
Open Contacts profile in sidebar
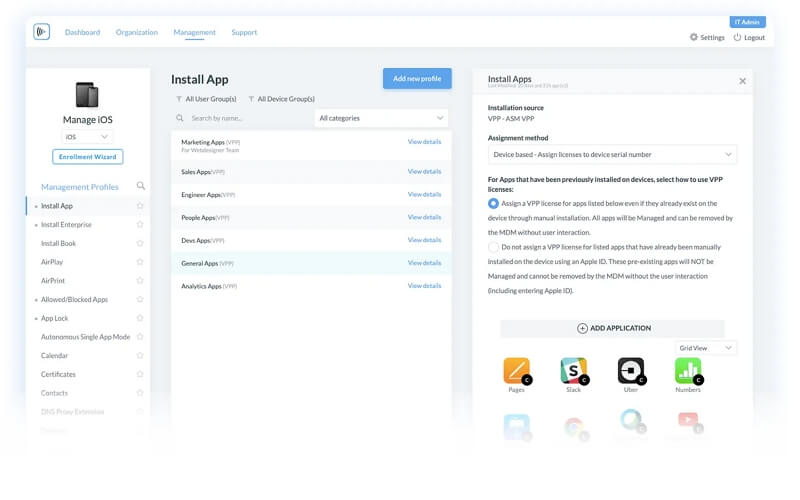click(x=54, y=393)
